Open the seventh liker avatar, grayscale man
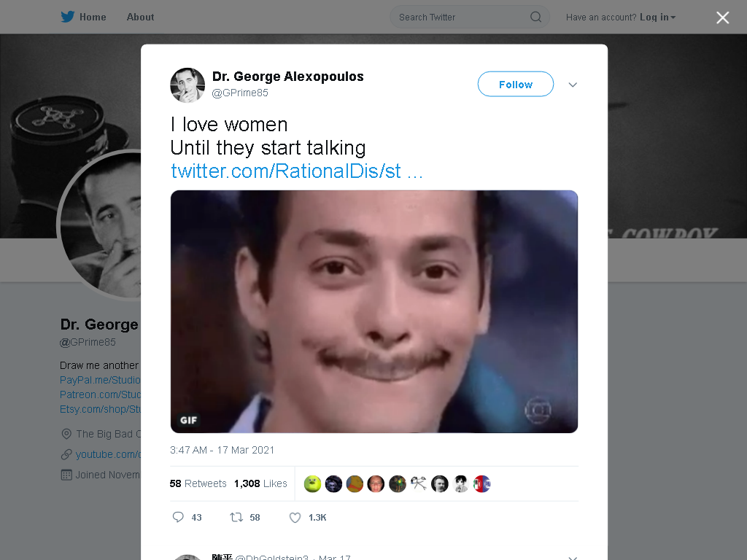The height and width of the screenshot is (560, 747). pyautogui.click(x=440, y=484)
